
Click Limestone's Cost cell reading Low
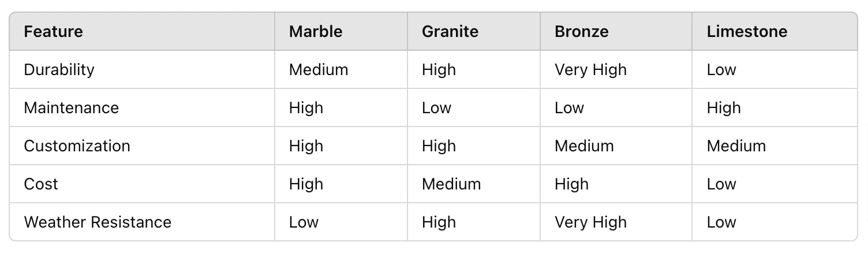click(x=721, y=184)
